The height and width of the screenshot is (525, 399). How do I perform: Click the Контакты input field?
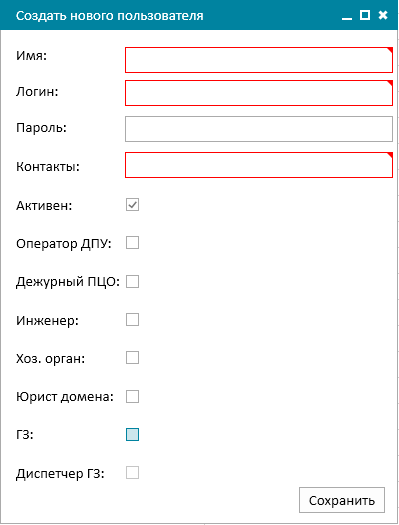click(259, 165)
